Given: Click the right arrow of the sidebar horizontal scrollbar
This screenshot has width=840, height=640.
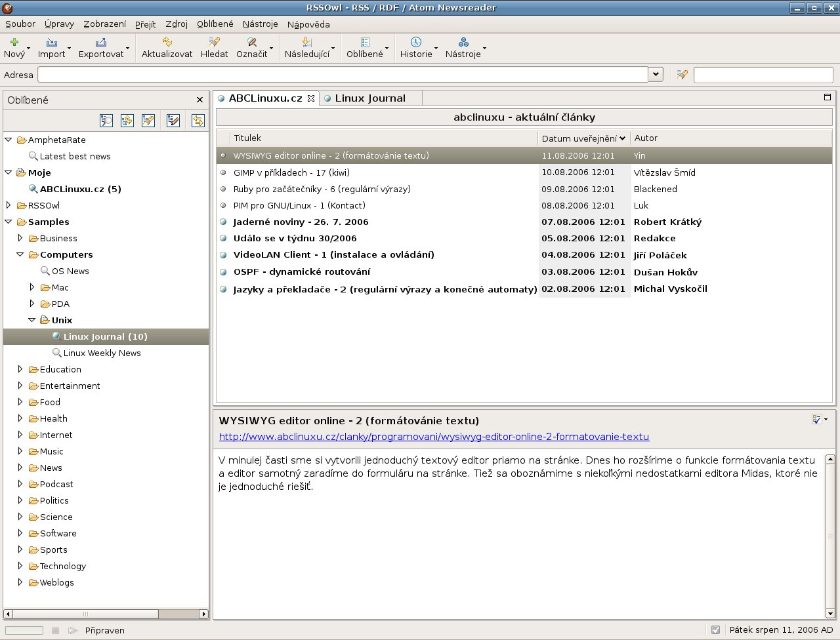Looking at the screenshot, I should click(204, 614).
